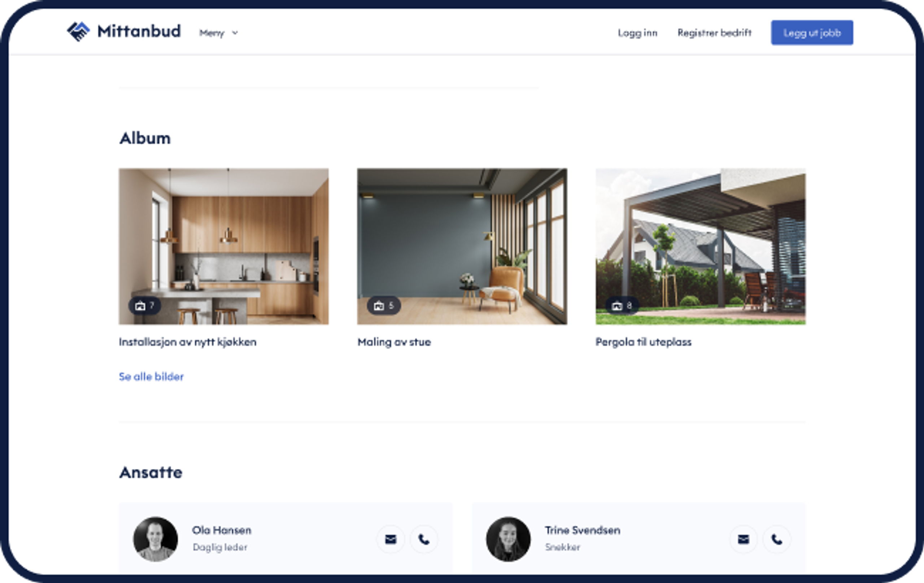Viewport: 924px width, 583px height.
Task: Open the pergola album thumbnail
Action: coord(700,245)
